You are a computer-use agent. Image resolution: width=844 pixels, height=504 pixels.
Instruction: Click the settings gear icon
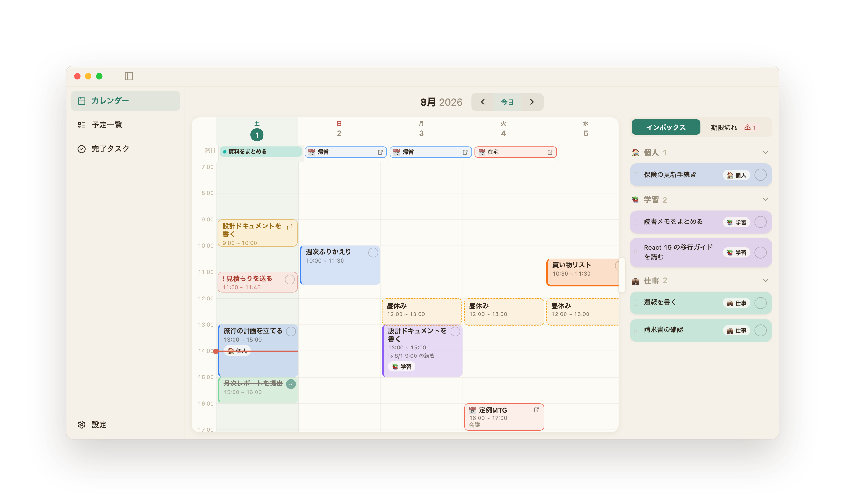point(82,425)
